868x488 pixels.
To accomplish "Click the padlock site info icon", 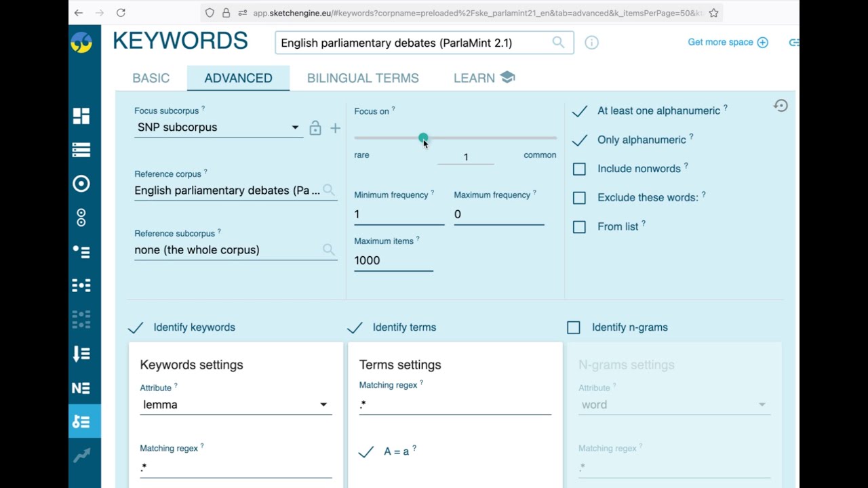I will click(x=226, y=12).
